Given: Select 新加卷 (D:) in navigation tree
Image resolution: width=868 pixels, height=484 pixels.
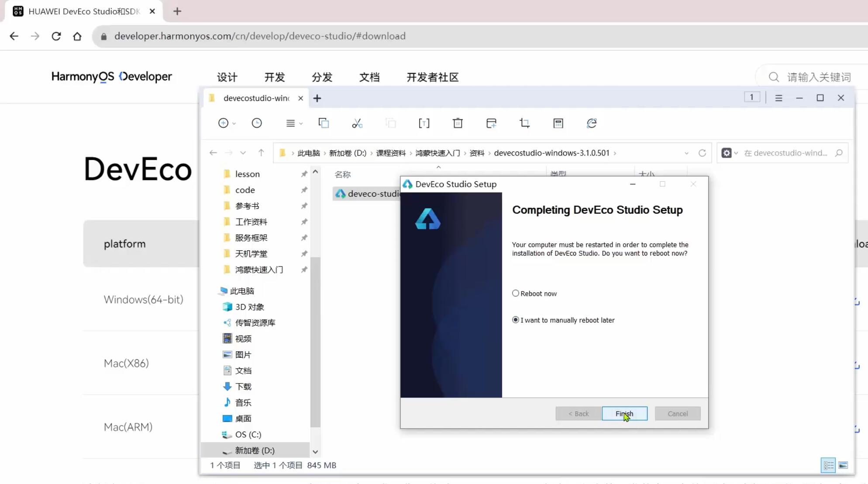Looking at the screenshot, I should pyautogui.click(x=255, y=450).
